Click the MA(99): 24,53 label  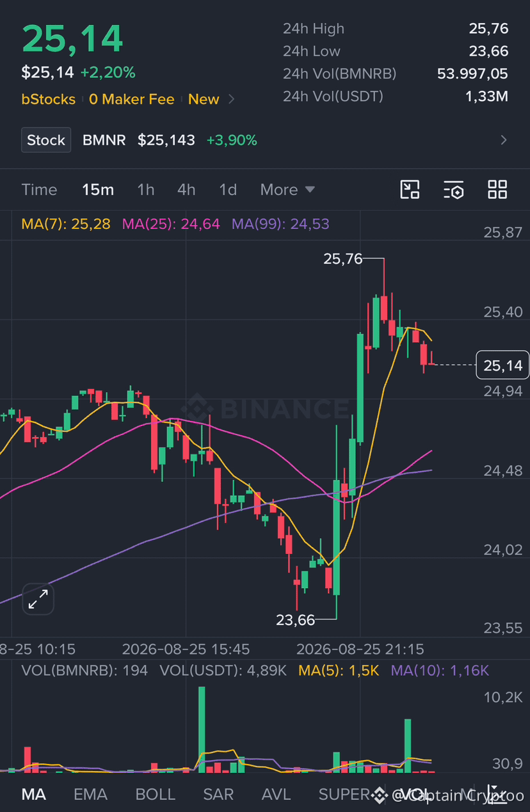point(280,224)
